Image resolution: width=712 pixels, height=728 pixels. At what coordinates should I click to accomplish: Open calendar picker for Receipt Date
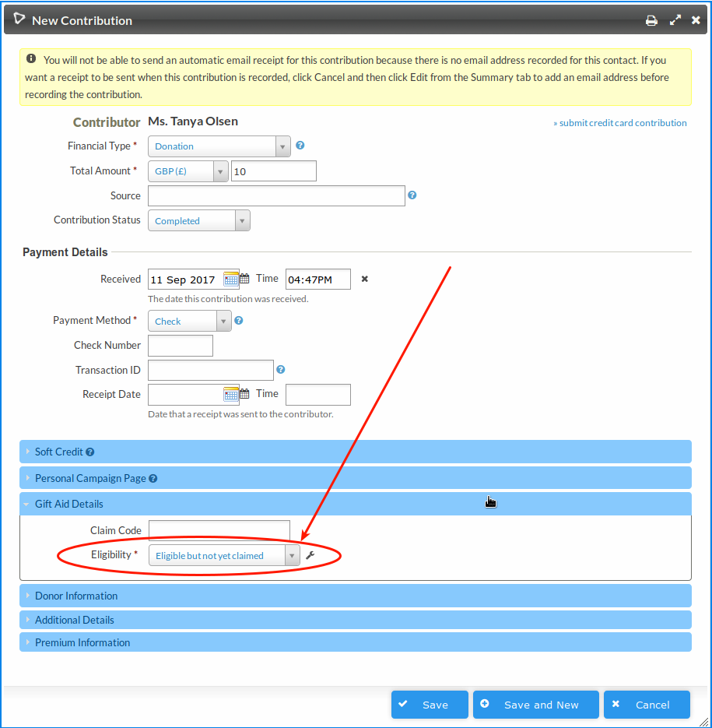(232, 395)
